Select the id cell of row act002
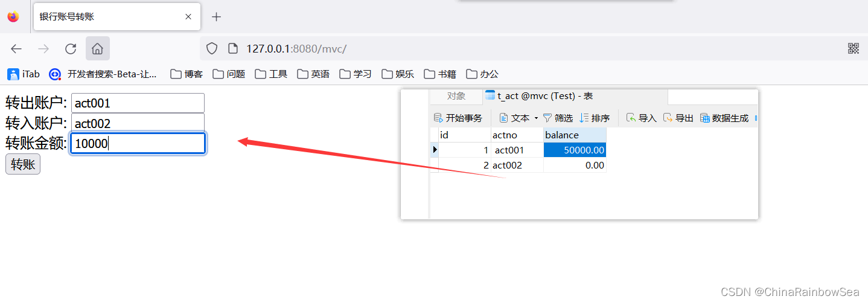The image size is (868, 302). 464,165
